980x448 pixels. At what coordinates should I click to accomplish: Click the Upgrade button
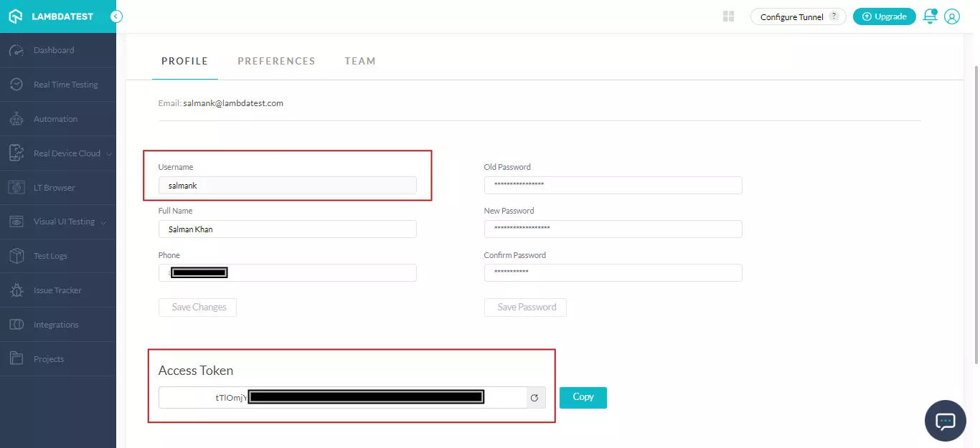(x=884, y=16)
